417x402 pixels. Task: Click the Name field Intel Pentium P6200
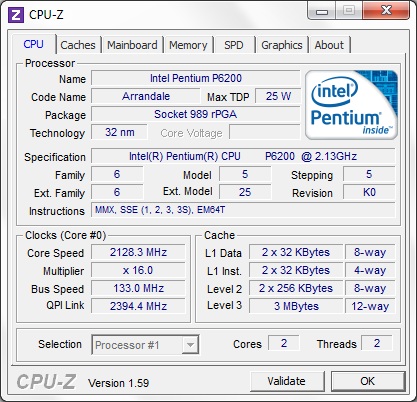coord(196,78)
